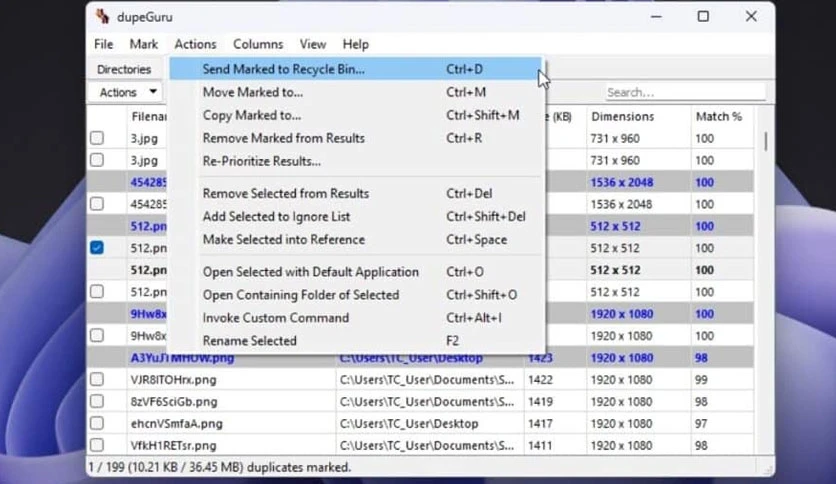This screenshot has height=484, width=836.
Task: Maximize the dupeGuru window
Action: pos(703,17)
